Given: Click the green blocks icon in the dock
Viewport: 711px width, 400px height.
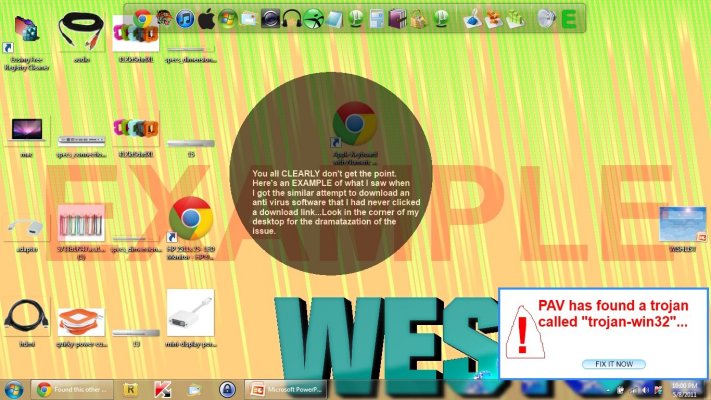Looking at the screenshot, I should (x=515, y=20).
